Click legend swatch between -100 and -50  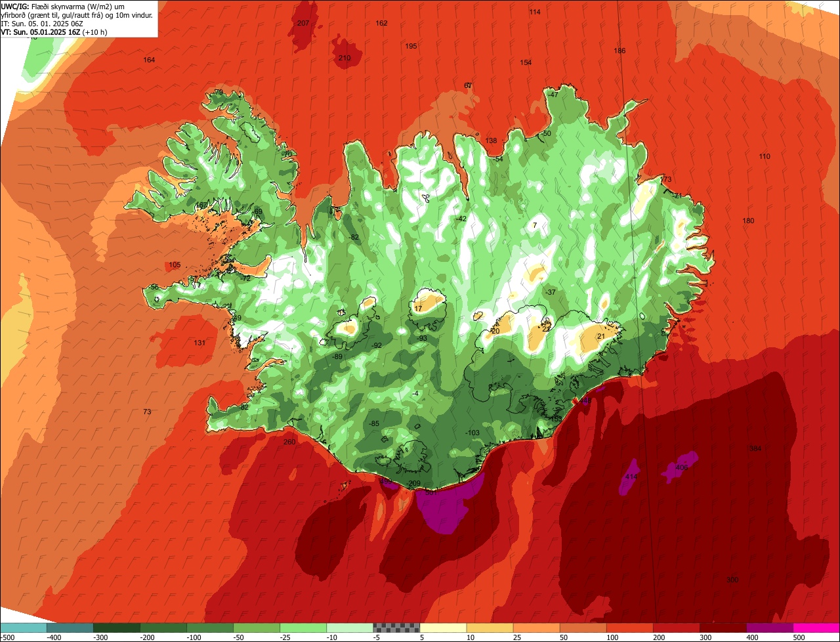pos(210,628)
